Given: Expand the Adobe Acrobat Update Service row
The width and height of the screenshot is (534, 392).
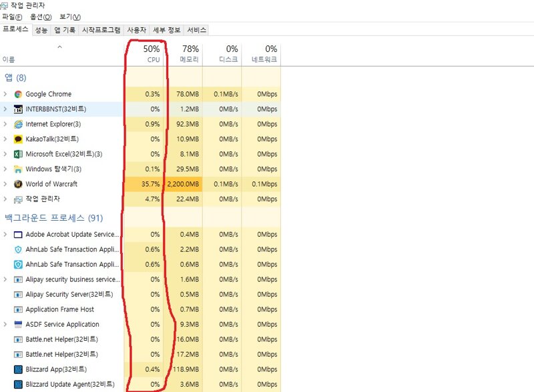Looking at the screenshot, I should [x=5, y=234].
